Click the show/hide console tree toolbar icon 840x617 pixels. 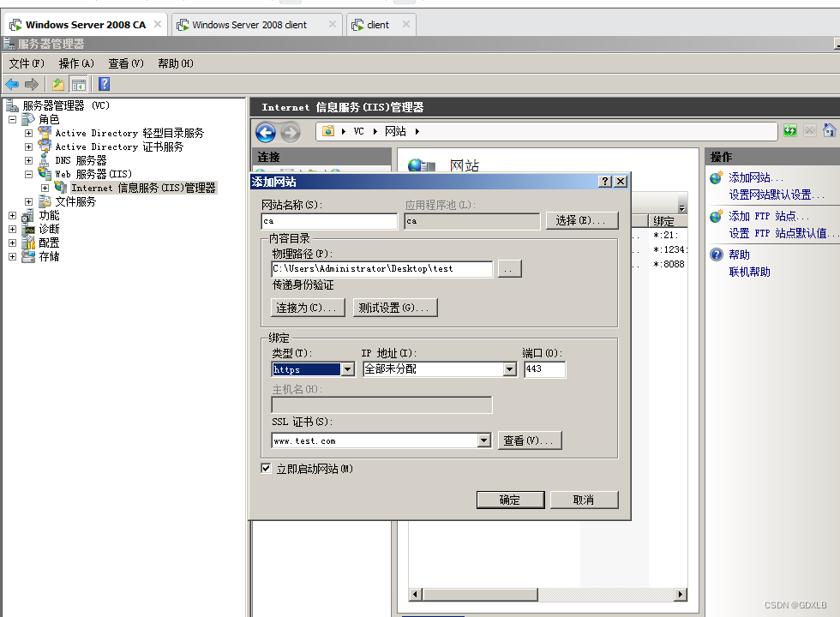[78, 84]
